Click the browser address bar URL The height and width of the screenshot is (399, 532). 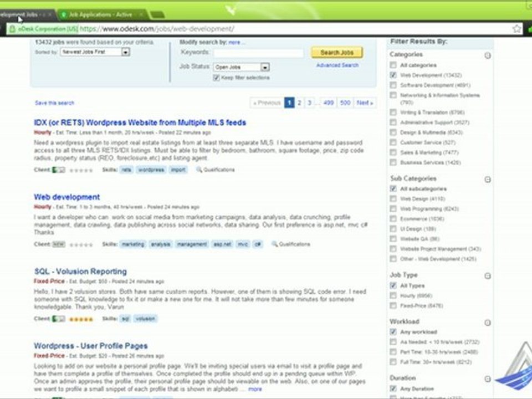pyautogui.click(x=156, y=29)
